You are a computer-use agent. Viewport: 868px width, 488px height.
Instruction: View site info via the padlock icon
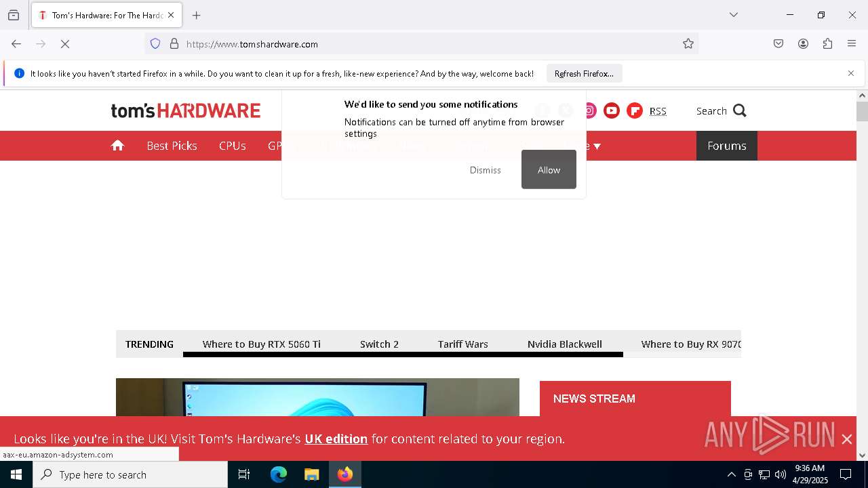pos(174,44)
